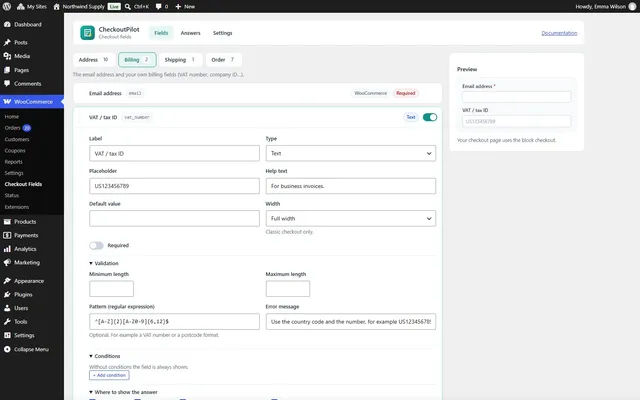Click the Add condition button
This screenshot has width=640, height=400.
tap(109, 375)
